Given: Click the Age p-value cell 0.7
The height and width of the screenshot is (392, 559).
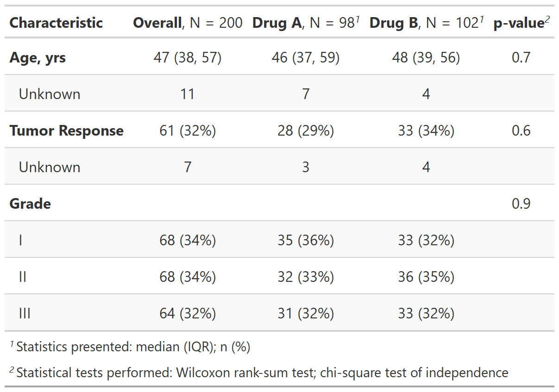Looking at the screenshot, I should [521, 58].
